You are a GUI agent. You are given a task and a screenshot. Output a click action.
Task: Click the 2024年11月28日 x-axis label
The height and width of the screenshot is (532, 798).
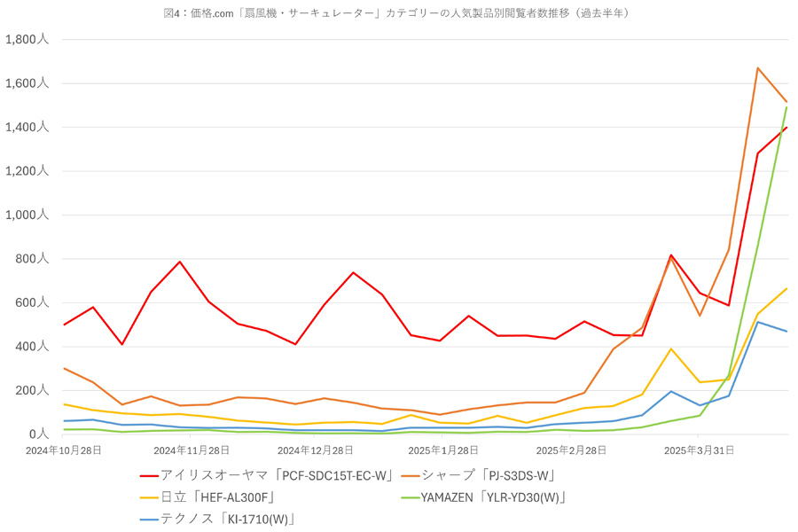[x=192, y=450]
